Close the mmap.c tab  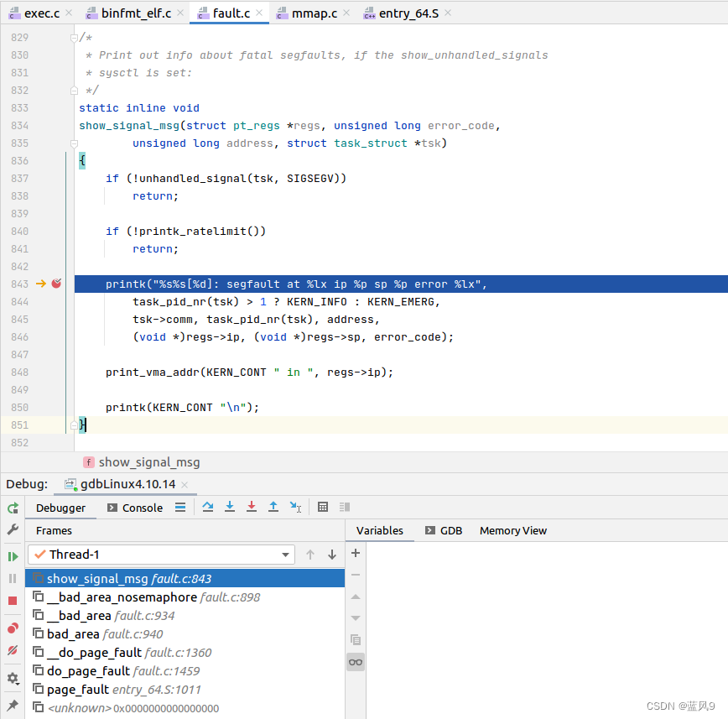coord(346,13)
